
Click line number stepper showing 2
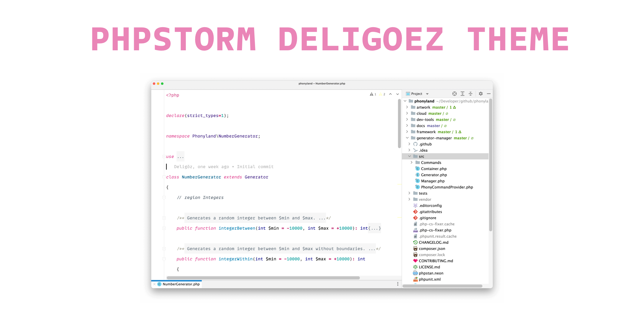pos(384,94)
